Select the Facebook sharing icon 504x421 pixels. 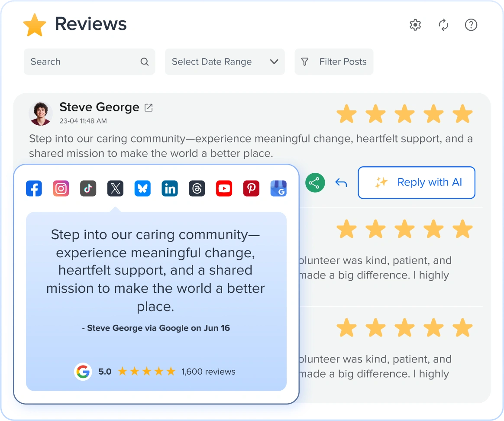[x=34, y=188]
